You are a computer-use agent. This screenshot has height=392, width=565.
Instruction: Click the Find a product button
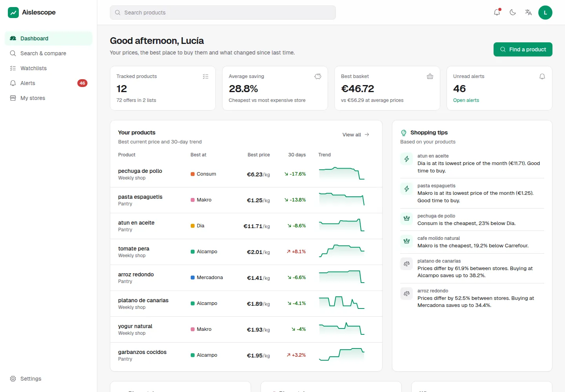point(523,49)
